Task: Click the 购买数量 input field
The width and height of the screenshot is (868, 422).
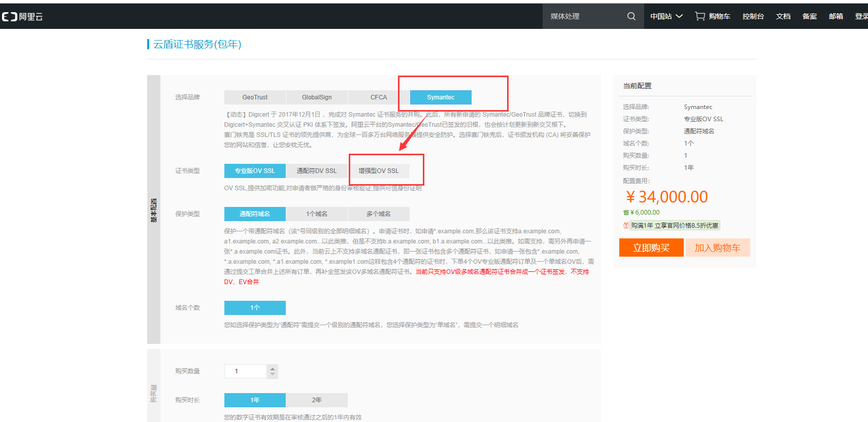Action: point(245,371)
